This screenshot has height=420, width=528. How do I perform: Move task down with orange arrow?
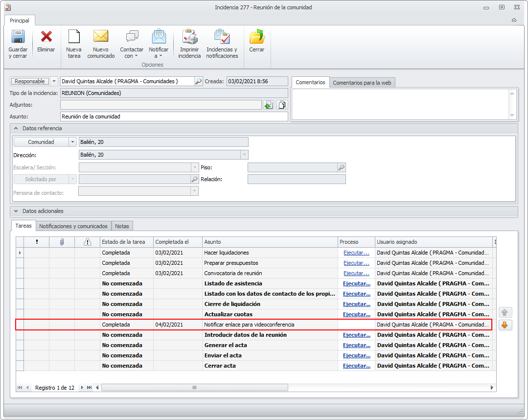(505, 325)
